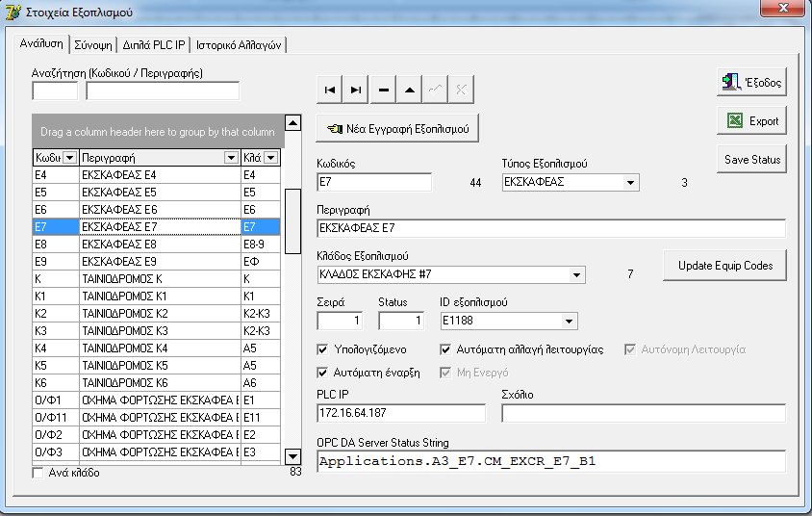Select the Ο/Φ3 loading vehicle row
812x516 pixels.
tap(157, 451)
